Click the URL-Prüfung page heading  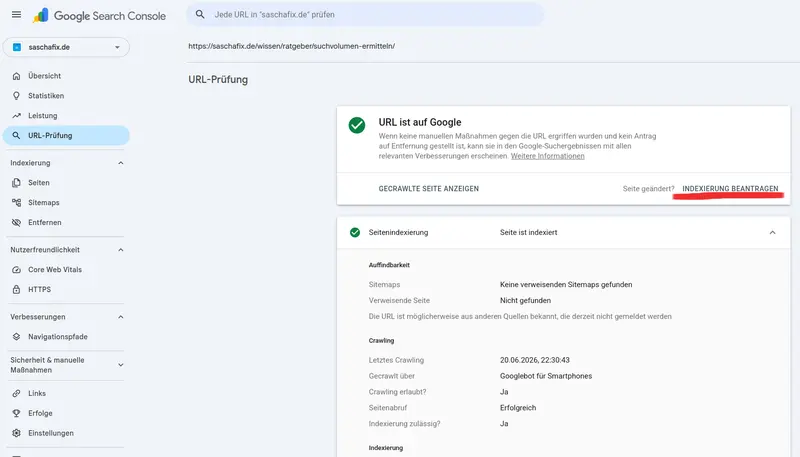[218, 80]
